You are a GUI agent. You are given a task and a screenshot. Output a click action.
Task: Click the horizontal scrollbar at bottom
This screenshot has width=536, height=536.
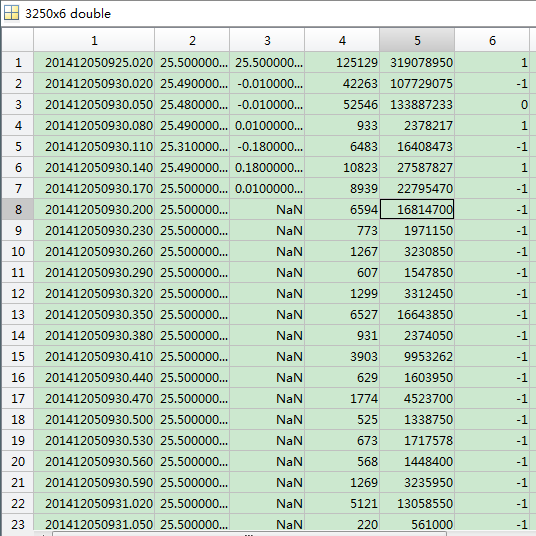point(250,534)
